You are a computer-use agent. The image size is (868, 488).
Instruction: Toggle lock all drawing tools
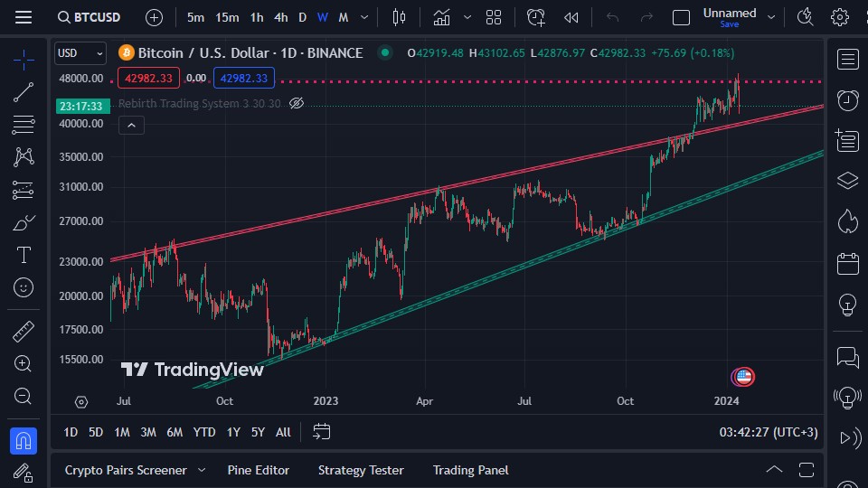tap(24, 473)
